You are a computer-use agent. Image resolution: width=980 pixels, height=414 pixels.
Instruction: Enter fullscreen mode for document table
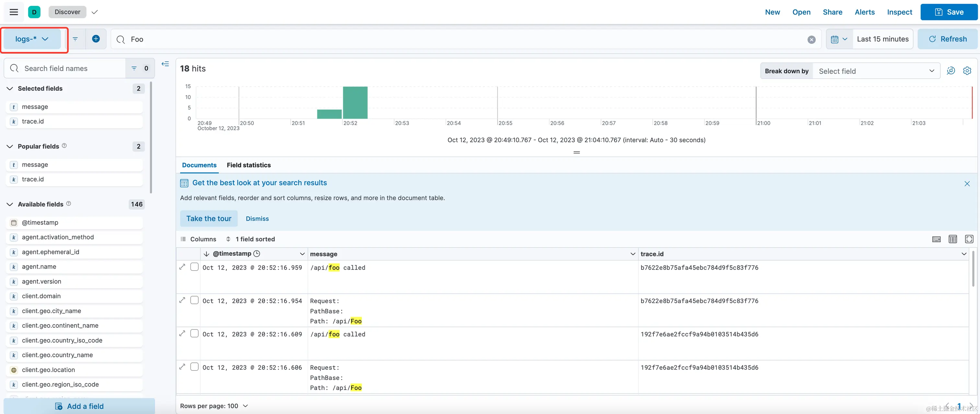tap(969, 239)
